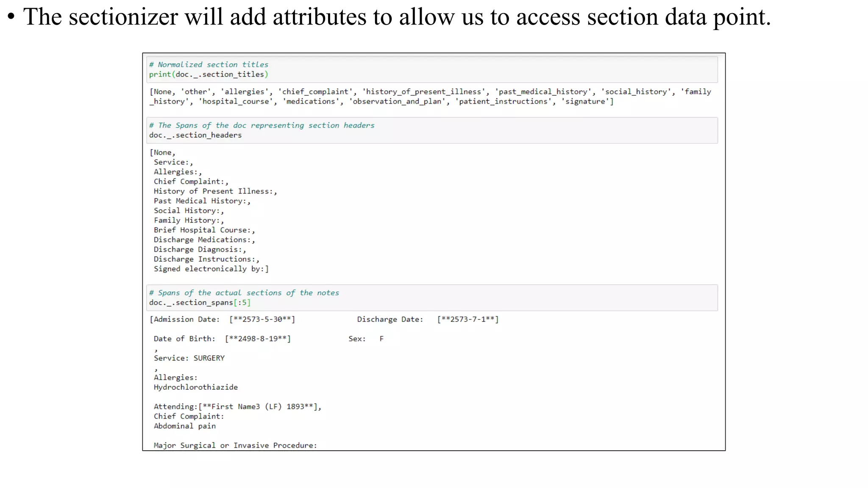Screen dimensions: 868x488
Task: Select 'signature' at the end of the titles output
Action: coord(585,101)
